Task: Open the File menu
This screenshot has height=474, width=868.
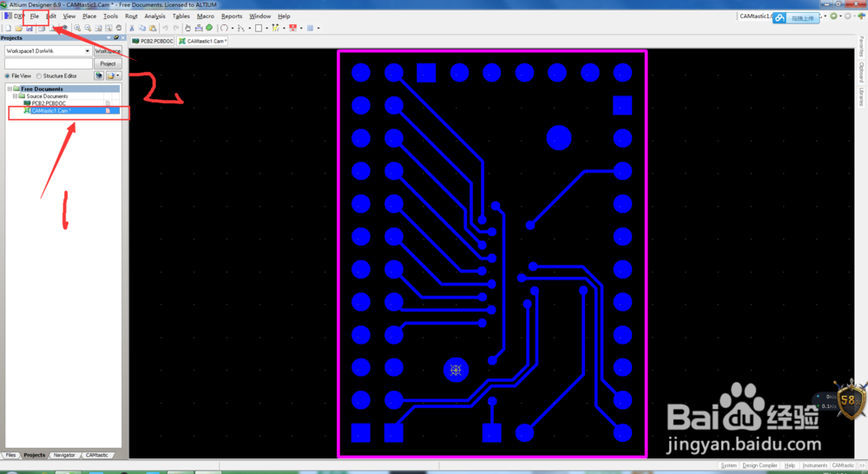Action: 35,16
